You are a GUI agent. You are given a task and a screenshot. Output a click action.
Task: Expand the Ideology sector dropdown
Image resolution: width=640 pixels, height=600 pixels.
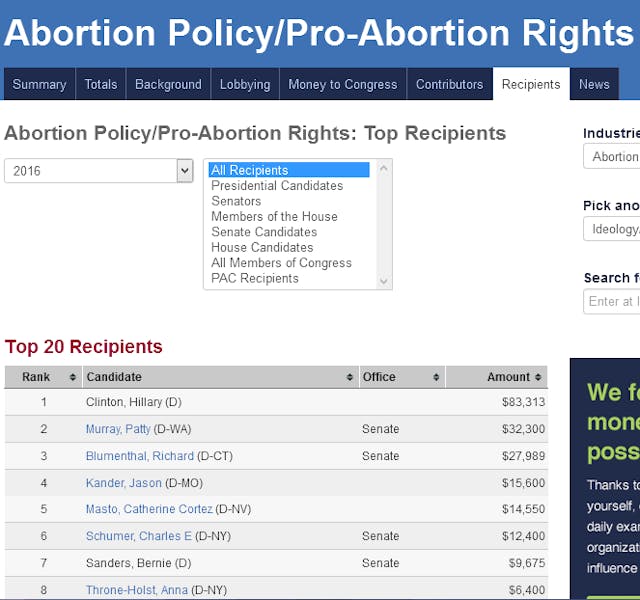612,229
